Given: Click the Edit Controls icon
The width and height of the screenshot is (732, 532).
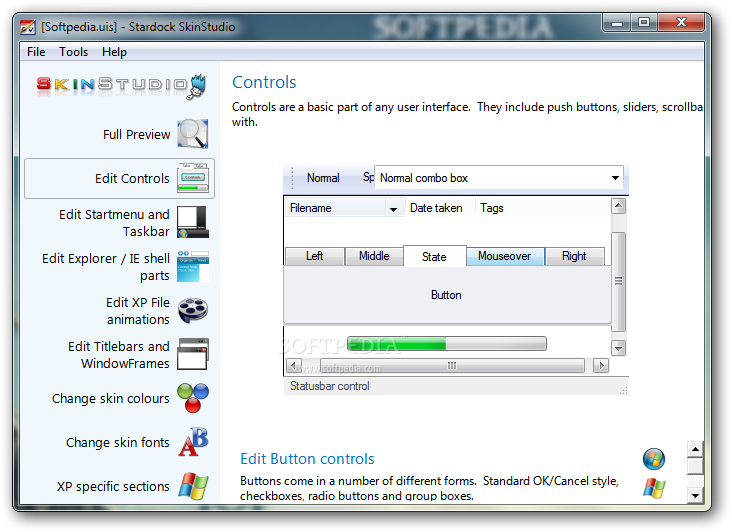Looking at the screenshot, I should (193, 178).
